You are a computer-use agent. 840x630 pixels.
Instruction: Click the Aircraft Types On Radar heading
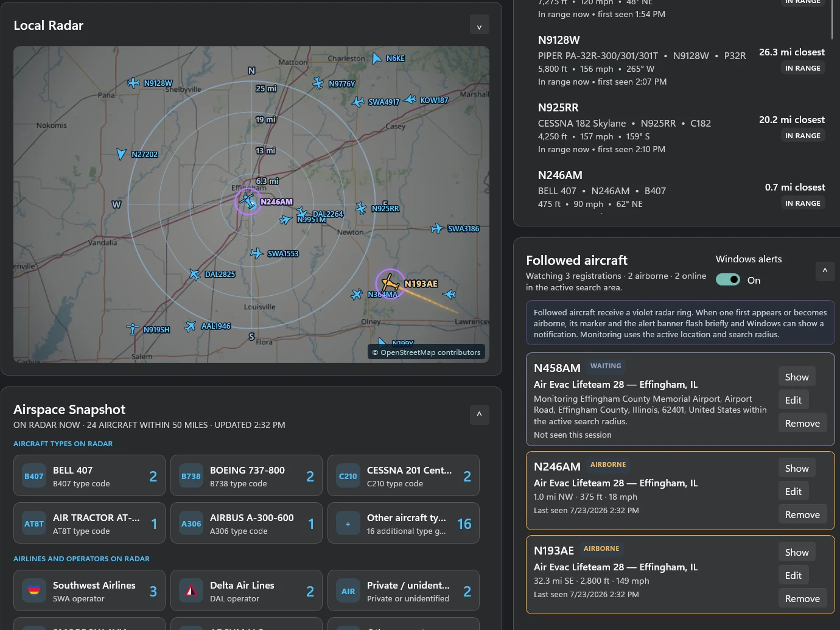63,444
